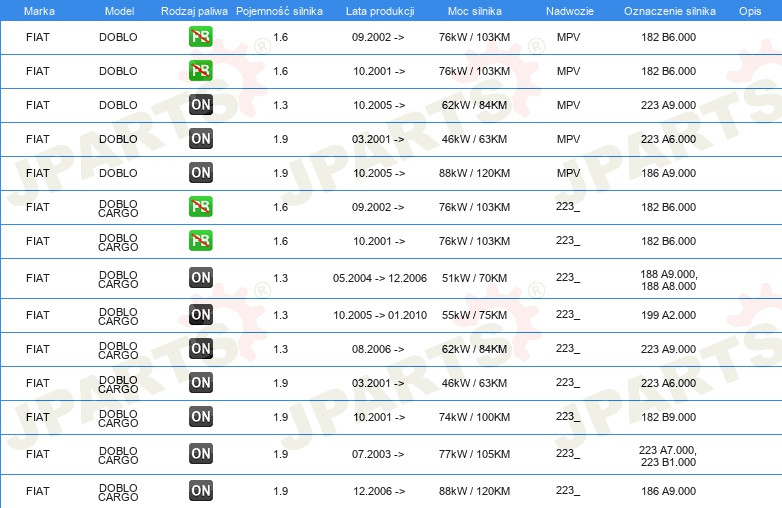Select body code '223_' in the 74kW / 100KM row
Screen dimensions: 782x508
(568, 416)
